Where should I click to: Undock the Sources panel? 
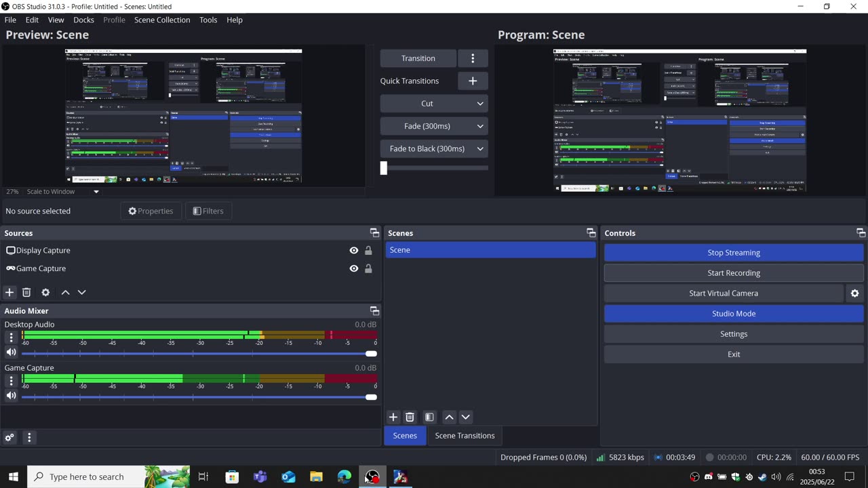pyautogui.click(x=374, y=233)
